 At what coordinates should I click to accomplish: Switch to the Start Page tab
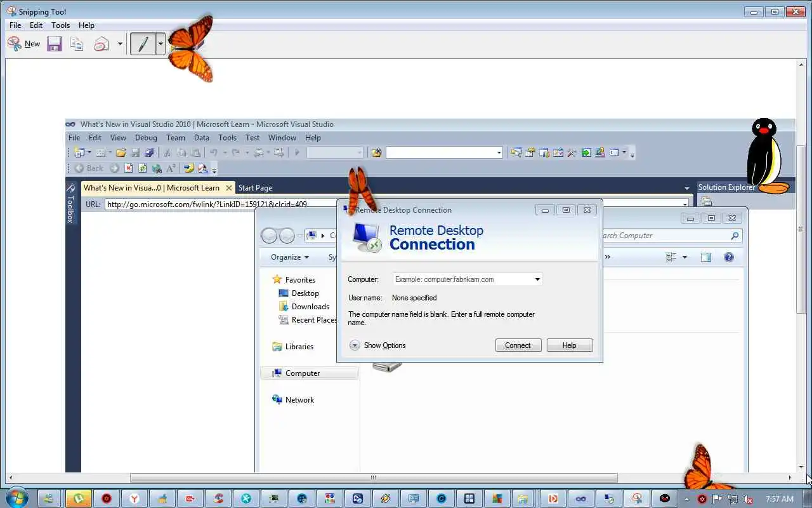[x=255, y=188]
